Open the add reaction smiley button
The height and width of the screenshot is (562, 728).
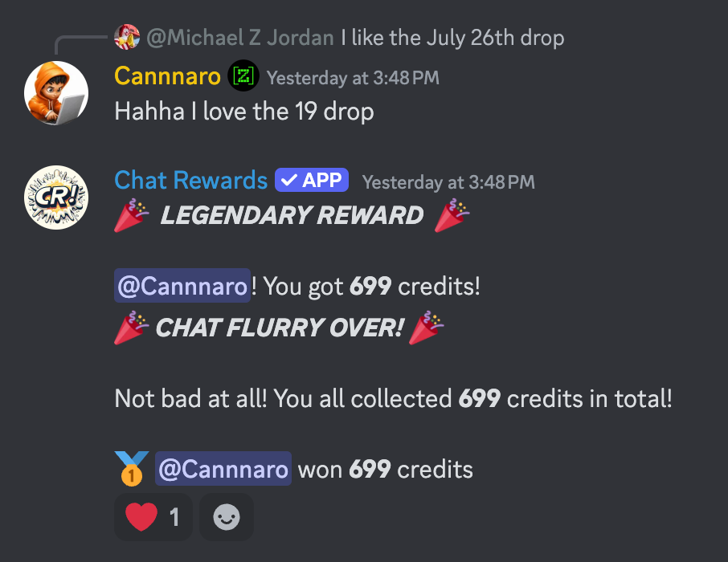pos(227,517)
